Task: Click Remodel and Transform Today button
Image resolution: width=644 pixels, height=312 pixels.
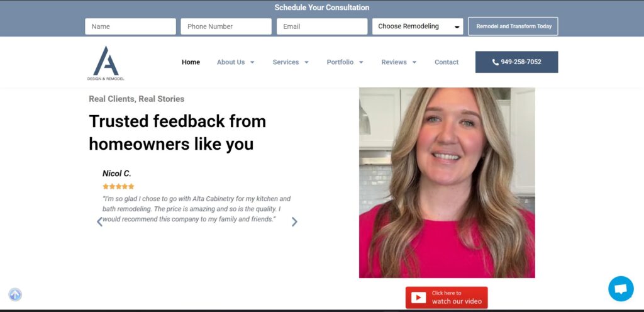Action: [x=513, y=26]
